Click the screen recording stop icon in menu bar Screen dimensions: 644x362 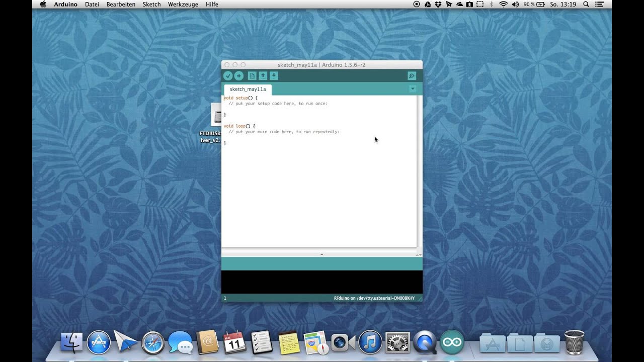pyautogui.click(x=417, y=4)
